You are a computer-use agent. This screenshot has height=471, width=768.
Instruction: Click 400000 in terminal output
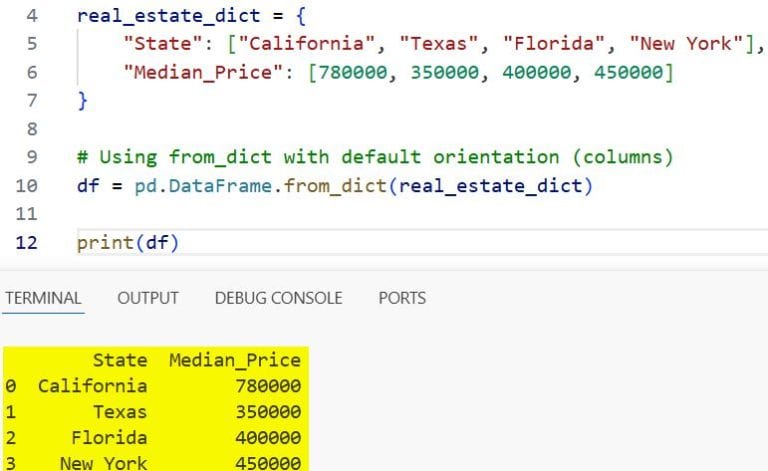point(268,437)
